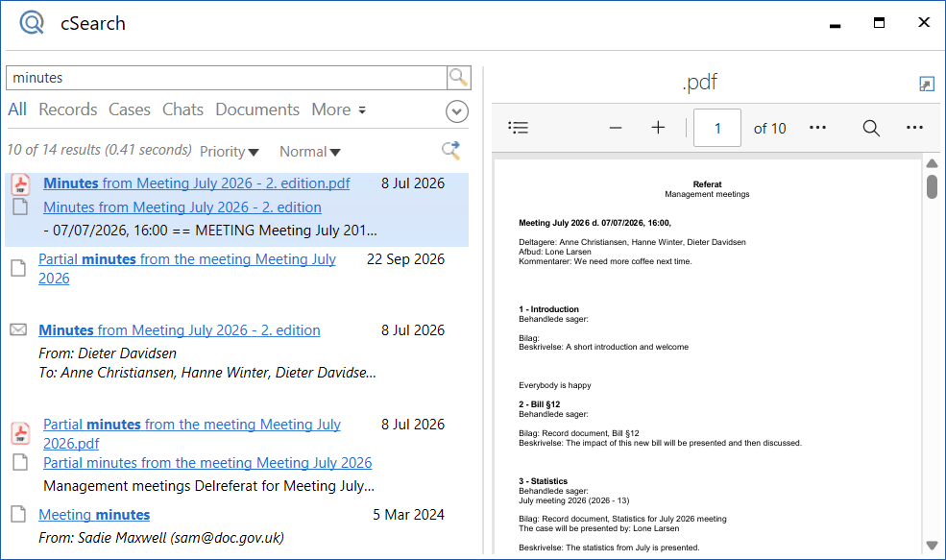946x560 pixels.
Task: Open preview in separate window icon
Action: coord(926,85)
